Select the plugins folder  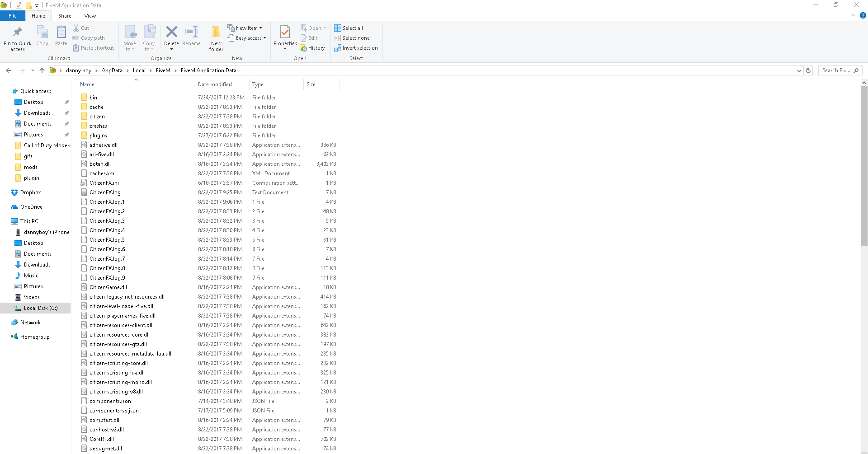(98, 136)
